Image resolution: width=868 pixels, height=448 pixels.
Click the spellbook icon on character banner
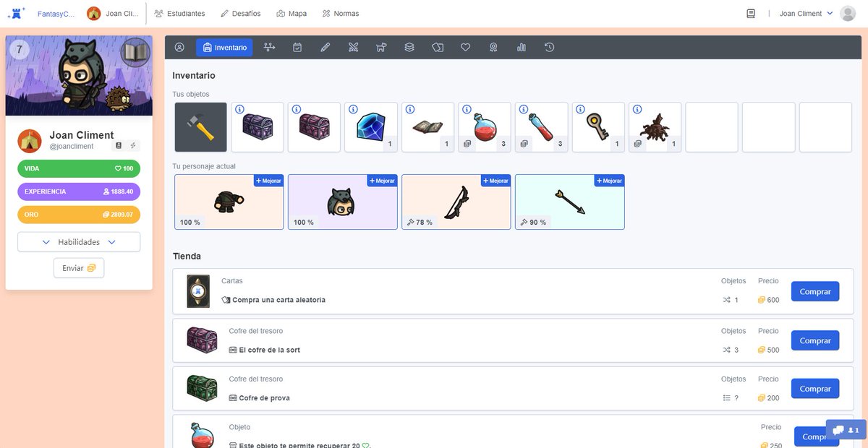point(135,52)
